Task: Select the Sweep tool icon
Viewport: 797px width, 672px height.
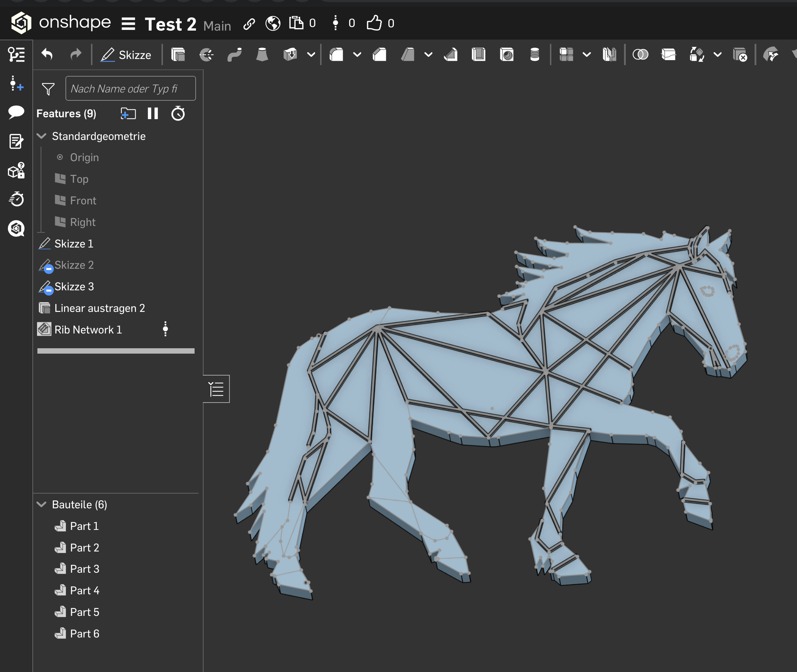Action: pyautogui.click(x=234, y=55)
